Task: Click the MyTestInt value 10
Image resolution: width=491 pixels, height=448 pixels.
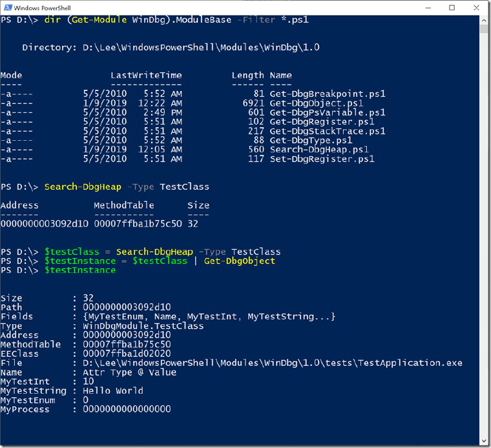Action: click(89, 382)
